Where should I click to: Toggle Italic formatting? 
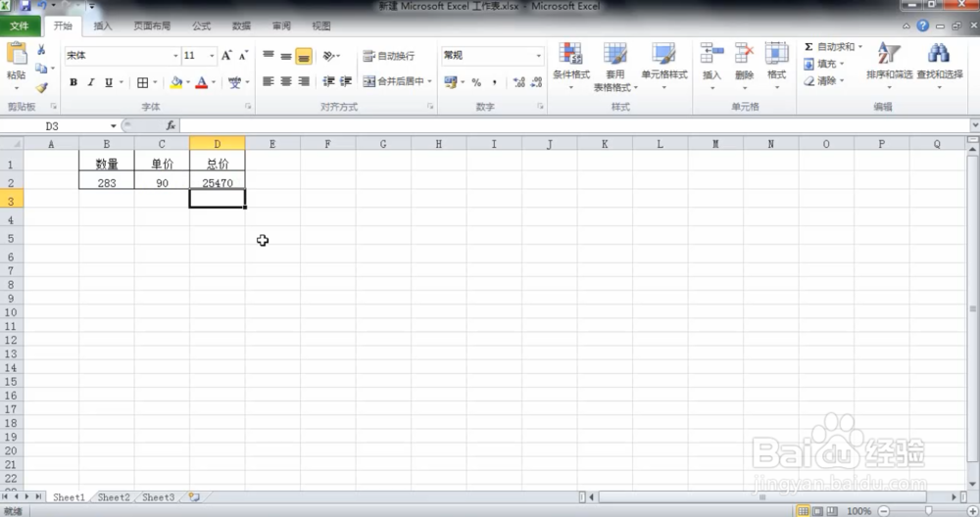90,82
